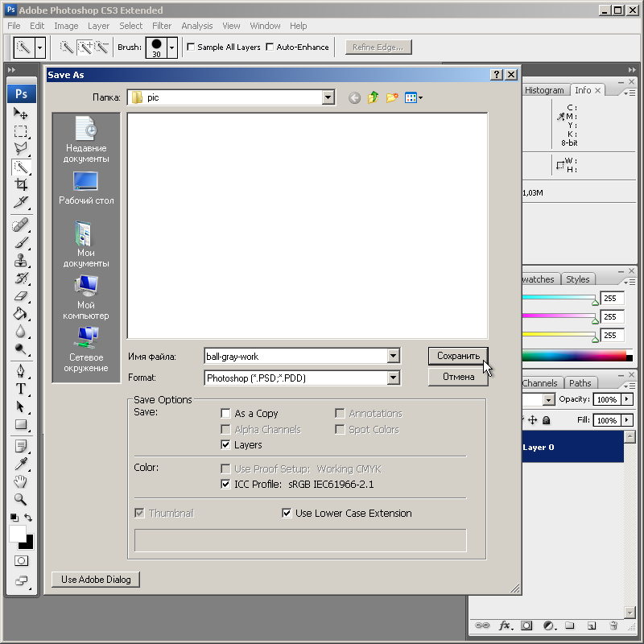Viewport: 644px width, 644px height.
Task: Select the Slice tool
Action: (x=21, y=202)
